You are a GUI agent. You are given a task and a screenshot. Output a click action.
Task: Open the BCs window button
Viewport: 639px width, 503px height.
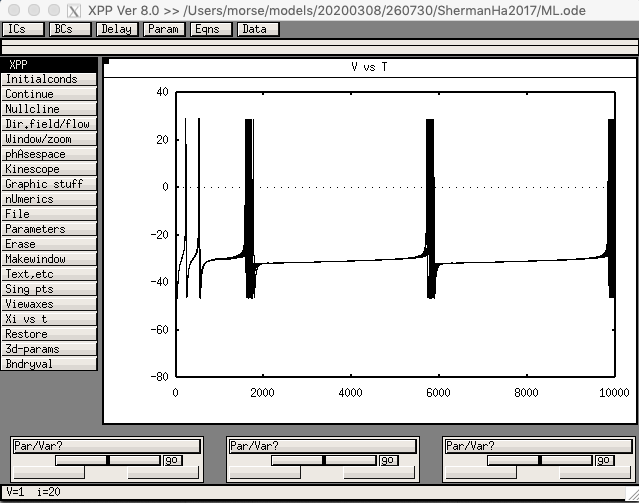tap(70, 29)
